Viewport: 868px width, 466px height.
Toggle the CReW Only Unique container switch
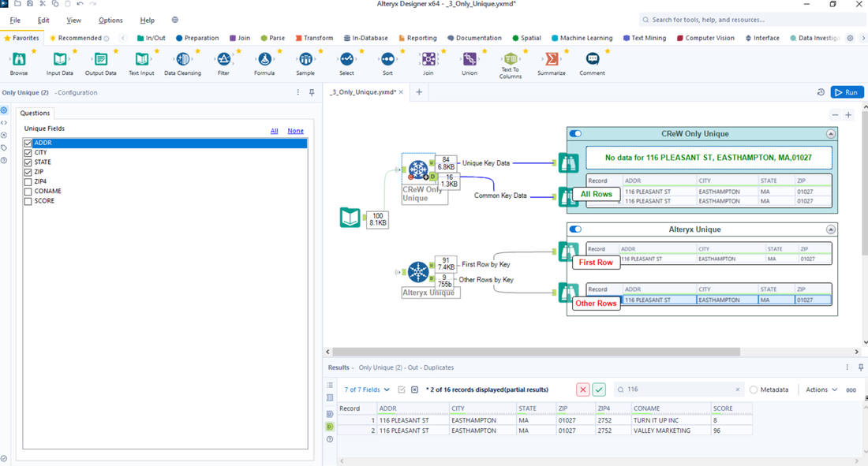(x=576, y=133)
